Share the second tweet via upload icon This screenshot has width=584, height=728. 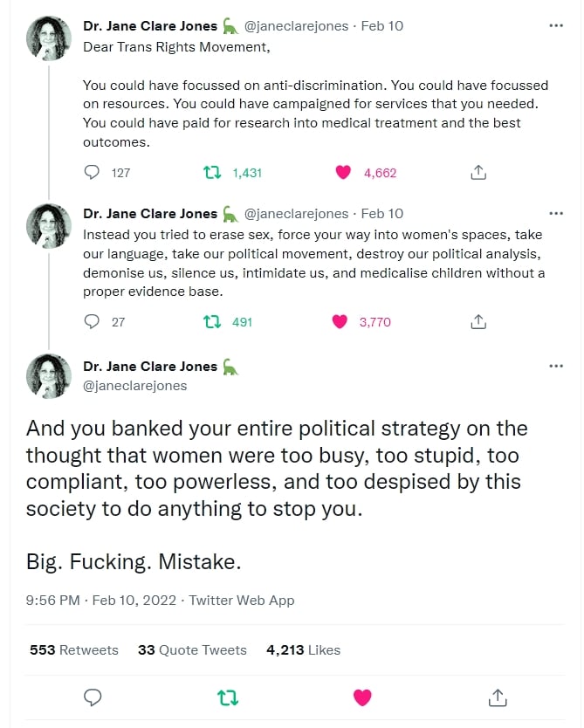coord(478,321)
